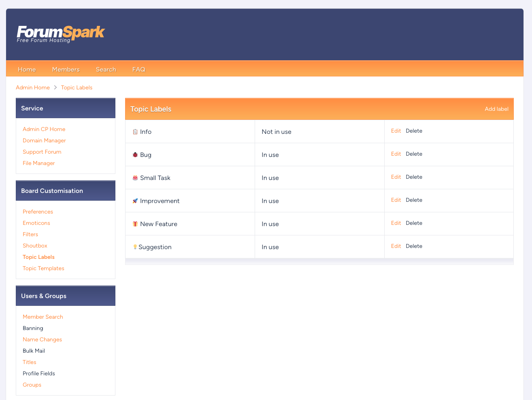Click the beetle icon next to Bug
Image resolution: width=532 pixels, height=400 pixels.
(135, 154)
